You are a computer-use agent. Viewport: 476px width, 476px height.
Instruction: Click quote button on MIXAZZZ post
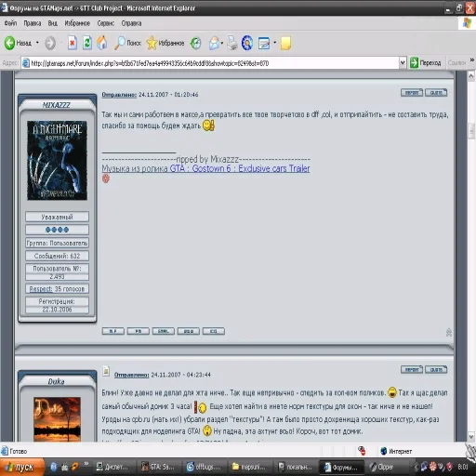436,93
